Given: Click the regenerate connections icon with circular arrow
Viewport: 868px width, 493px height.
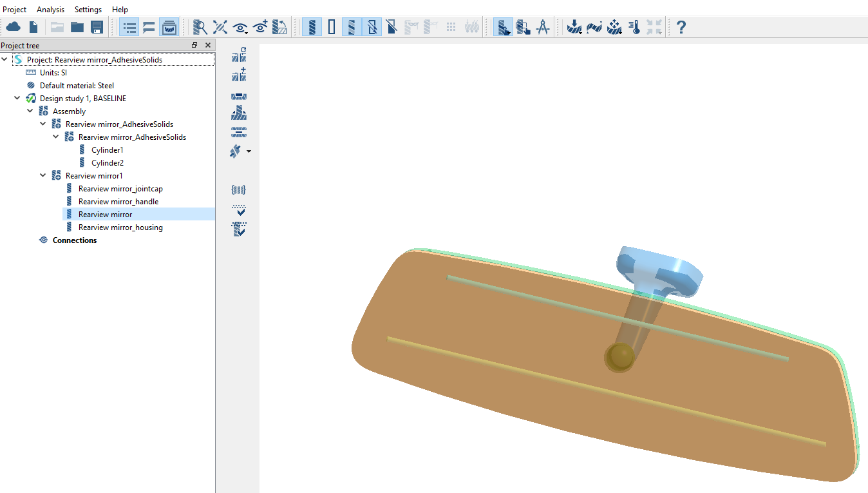Looking at the screenshot, I should click(239, 55).
